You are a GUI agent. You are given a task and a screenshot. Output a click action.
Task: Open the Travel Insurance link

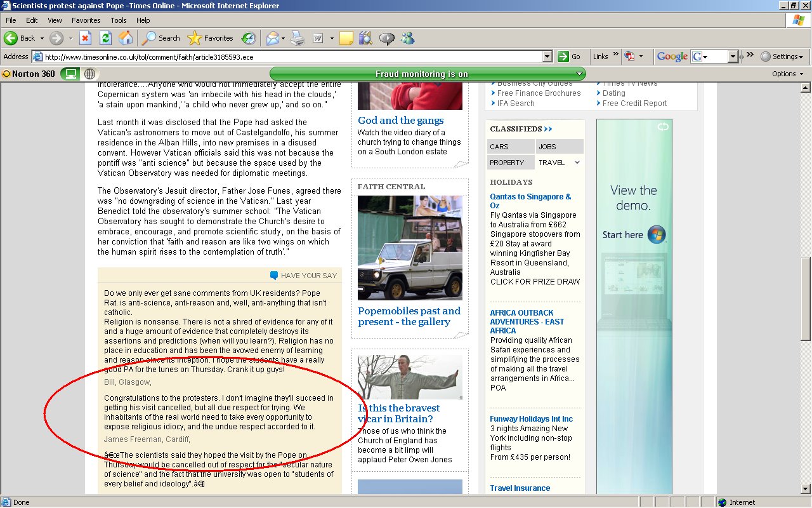click(x=520, y=488)
